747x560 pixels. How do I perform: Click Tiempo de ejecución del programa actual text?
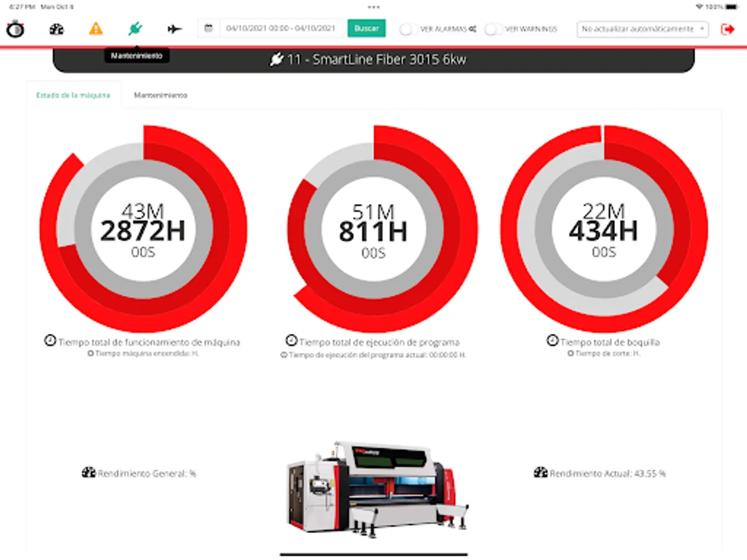[377, 355]
